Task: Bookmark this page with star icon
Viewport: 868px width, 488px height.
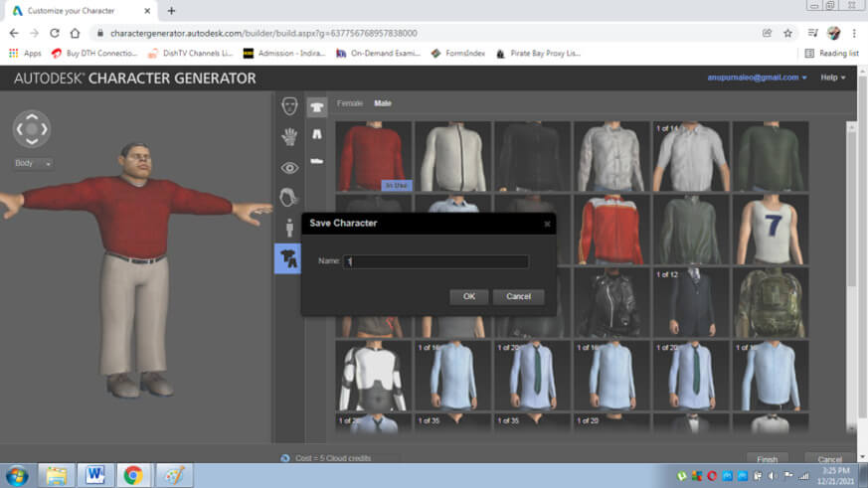Action: click(x=787, y=33)
